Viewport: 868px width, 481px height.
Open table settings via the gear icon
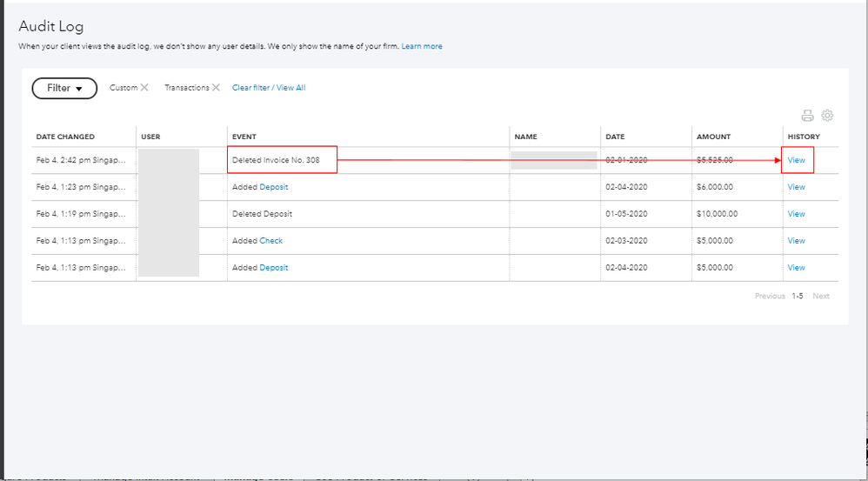(x=827, y=116)
